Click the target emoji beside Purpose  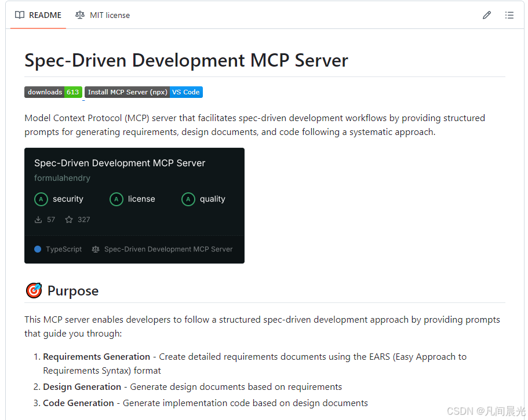(34, 290)
